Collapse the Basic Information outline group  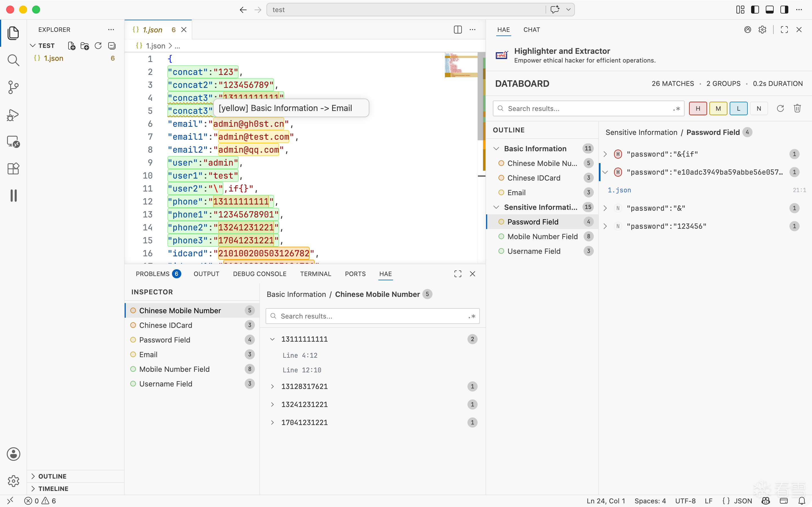point(496,148)
